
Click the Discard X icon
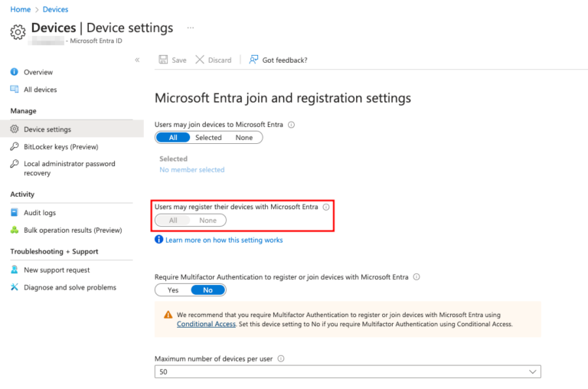point(200,60)
